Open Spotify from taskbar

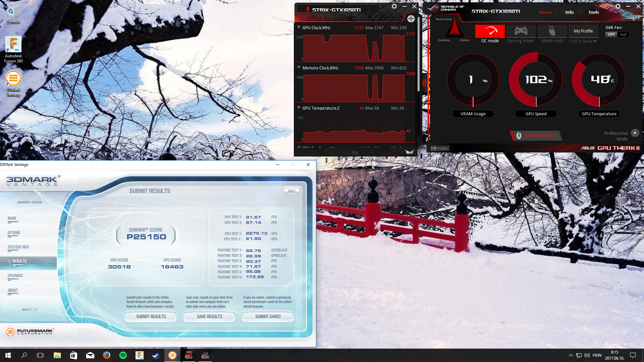tap(123, 355)
